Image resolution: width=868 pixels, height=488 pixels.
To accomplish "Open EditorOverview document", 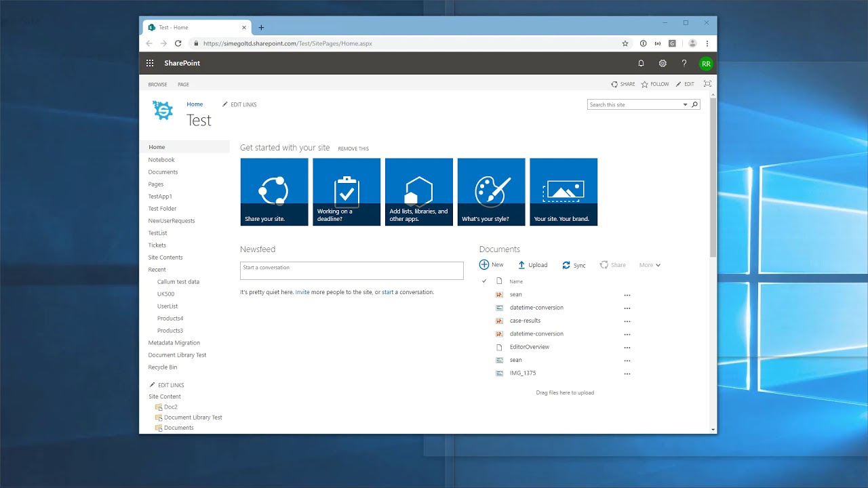I will [530, 347].
